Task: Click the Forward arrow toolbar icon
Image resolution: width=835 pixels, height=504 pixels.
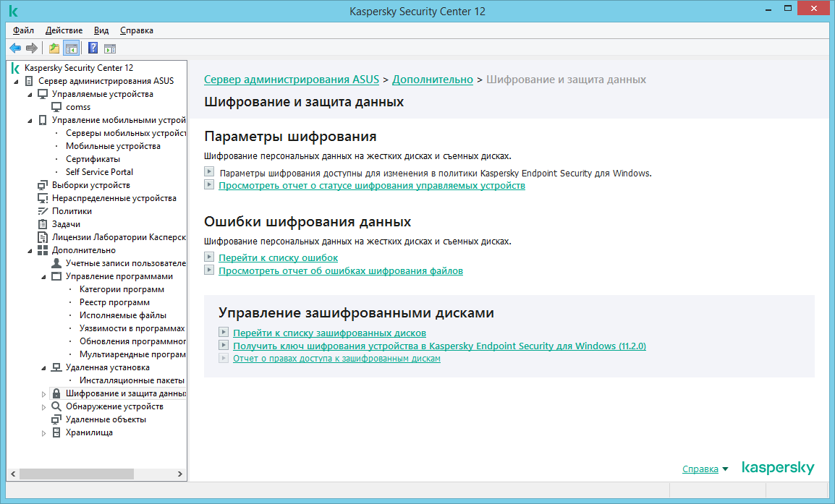Action: pos(32,48)
